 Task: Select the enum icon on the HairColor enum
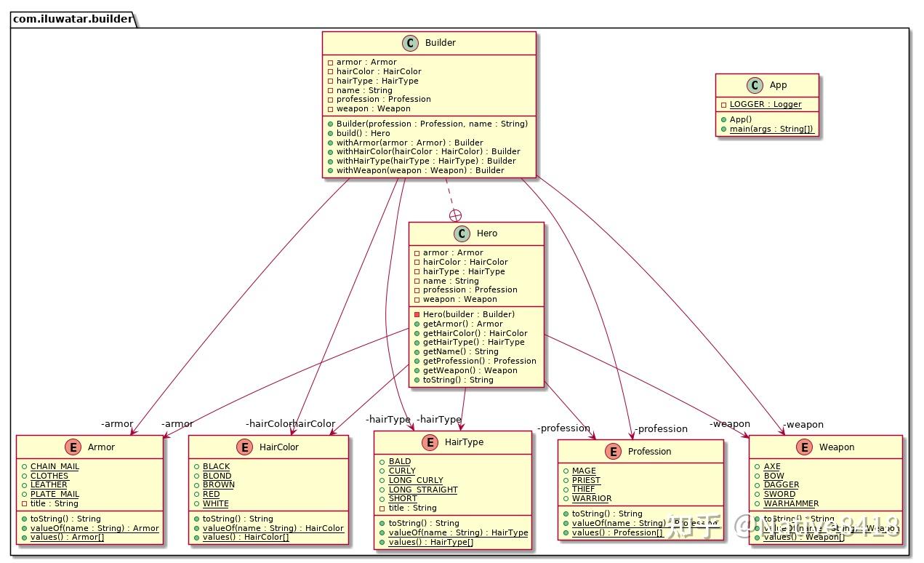[244, 447]
